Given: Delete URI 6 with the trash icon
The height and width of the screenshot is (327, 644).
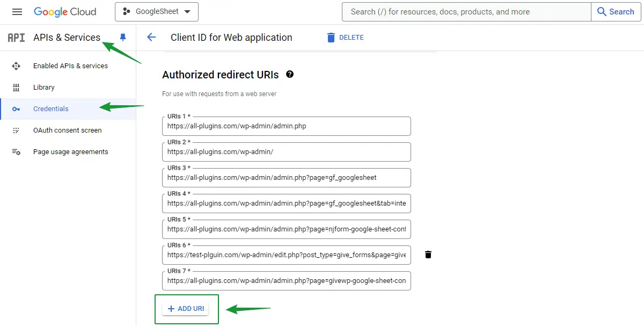Looking at the screenshot, I should 428,255.
